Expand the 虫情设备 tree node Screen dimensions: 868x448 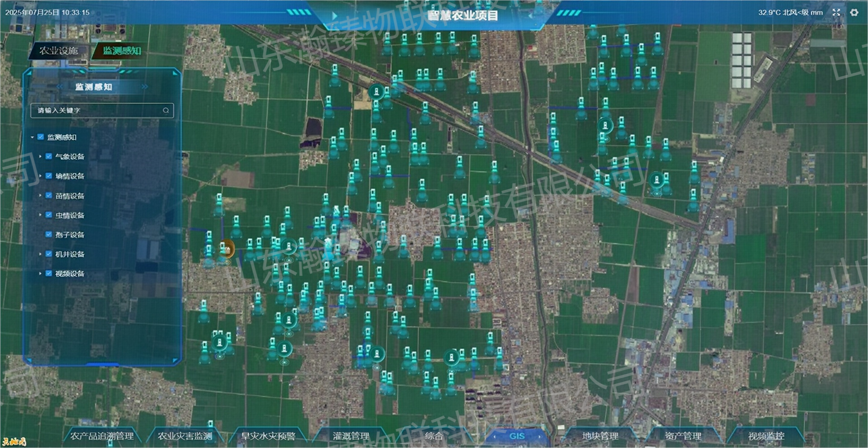pyautogui.click(x=41, y=215)
